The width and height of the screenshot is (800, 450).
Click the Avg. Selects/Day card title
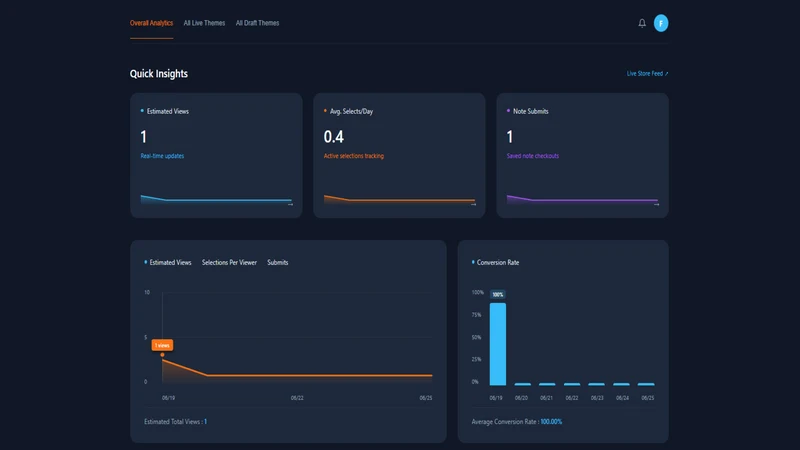tap(351, 111)
